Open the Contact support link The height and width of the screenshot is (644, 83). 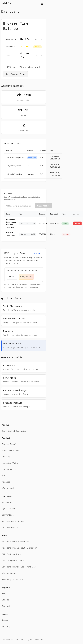click(x=6, y=606)
